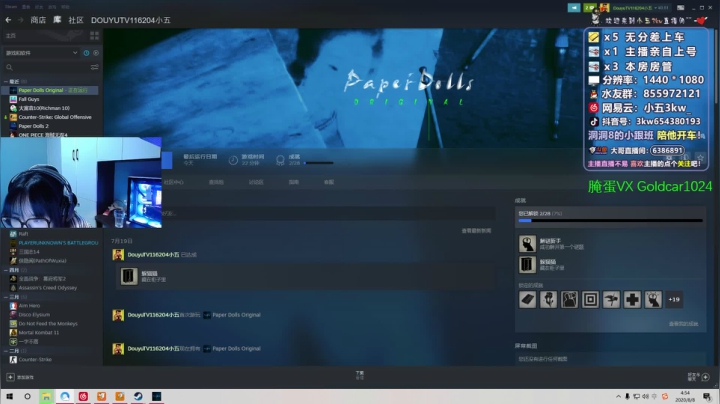Switch to grid view in library sidebar
The image size is (720, 404).
[95, 35]
